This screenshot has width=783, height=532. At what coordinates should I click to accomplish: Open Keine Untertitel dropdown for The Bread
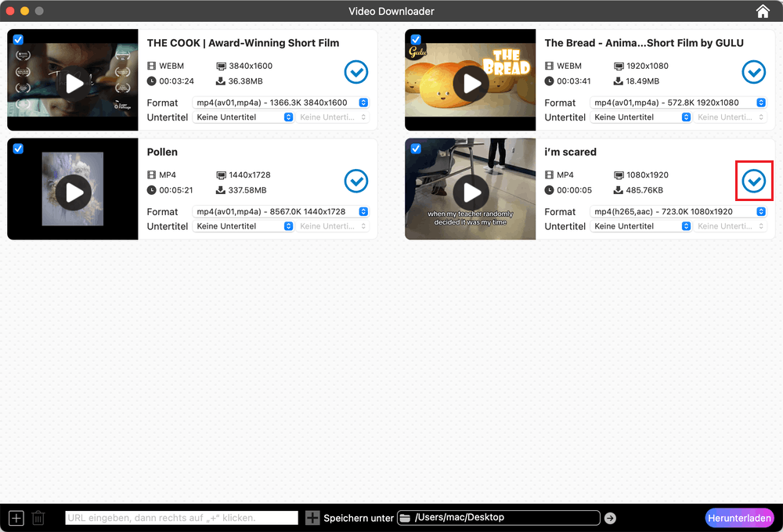click(640, 117)
